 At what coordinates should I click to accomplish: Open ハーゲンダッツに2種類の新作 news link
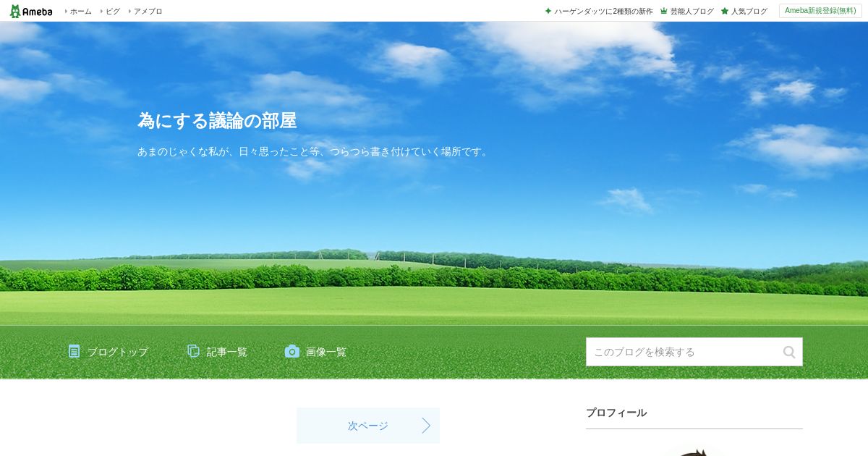point(603,12)
